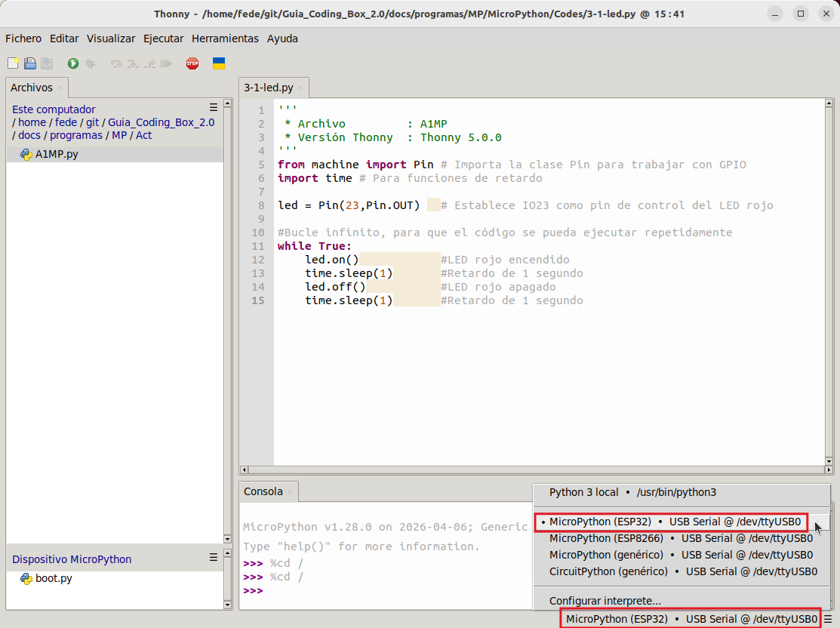
Task: Open the Fichero menu
Action: click(x=23, y=38)
